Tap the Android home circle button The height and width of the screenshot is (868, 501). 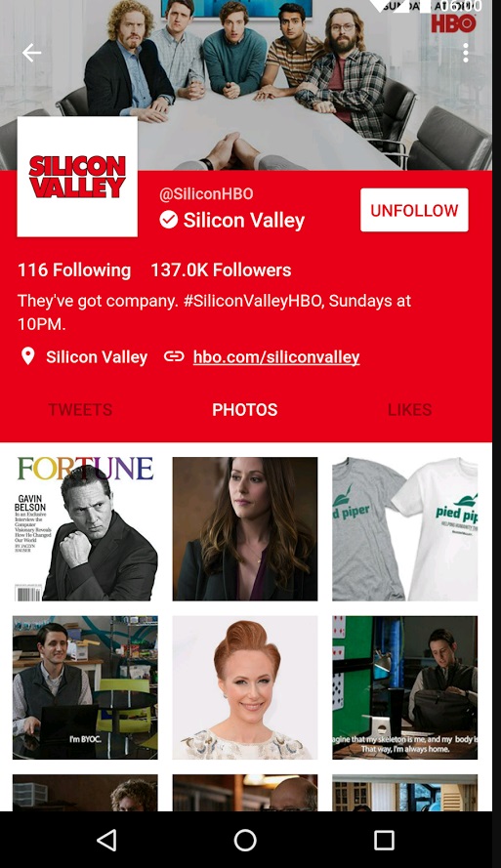tap(245, 840)
